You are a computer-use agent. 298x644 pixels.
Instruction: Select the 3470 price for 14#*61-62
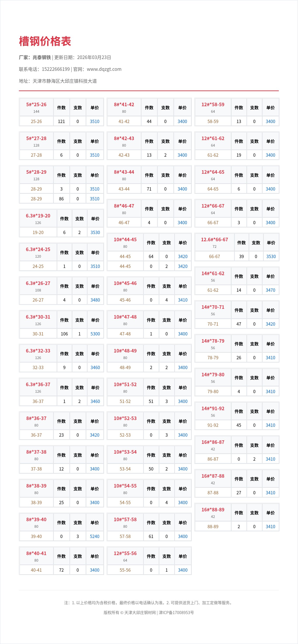click(x=270, y=290)
